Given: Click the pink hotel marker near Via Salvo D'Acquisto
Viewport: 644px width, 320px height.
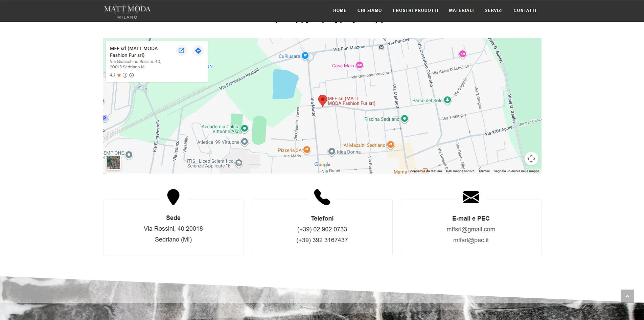Looking at the screenshot, I should tap(462, 54).
